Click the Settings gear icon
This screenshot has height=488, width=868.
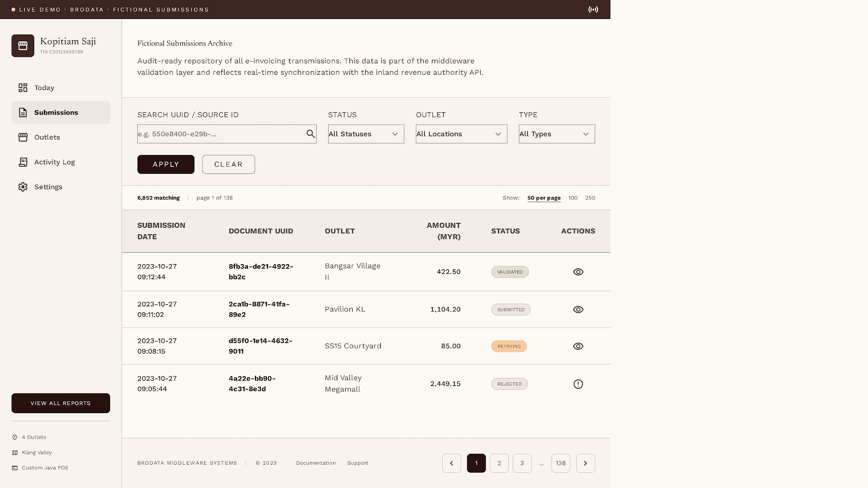(23, 187)
